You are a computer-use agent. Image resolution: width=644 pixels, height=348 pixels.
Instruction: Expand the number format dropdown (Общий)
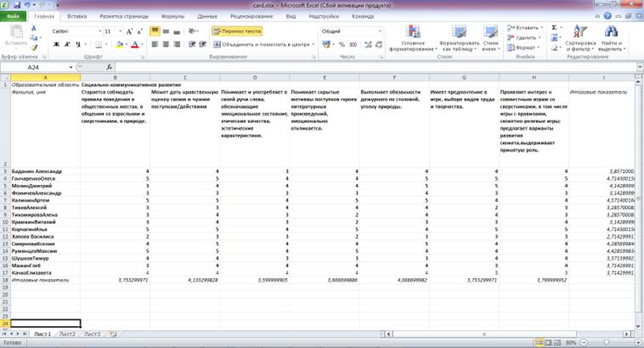pyautogui.click(x=364, y=31)
